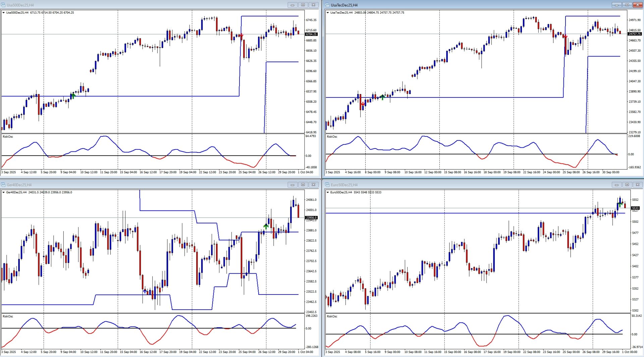Expand the triangle menu beside Usa500Dec25,H4 chart label
Viewport: 644px width, 357px height.
(4, 13)
